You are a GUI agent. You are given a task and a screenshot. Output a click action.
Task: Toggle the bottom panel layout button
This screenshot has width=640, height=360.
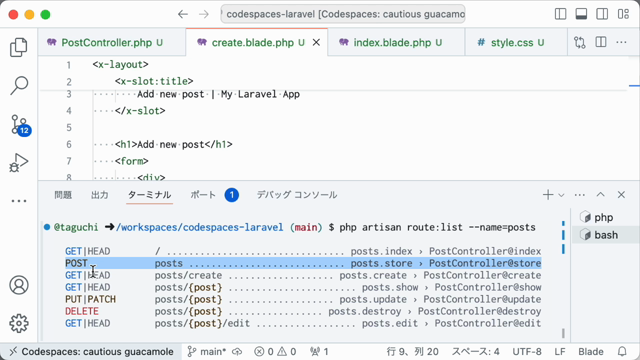click(x=581, y=14)
